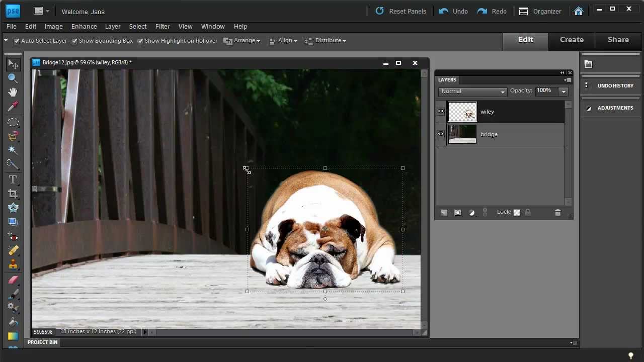Select the Clone Stamp tool
The image size is (644, 362).
point(13,265)
